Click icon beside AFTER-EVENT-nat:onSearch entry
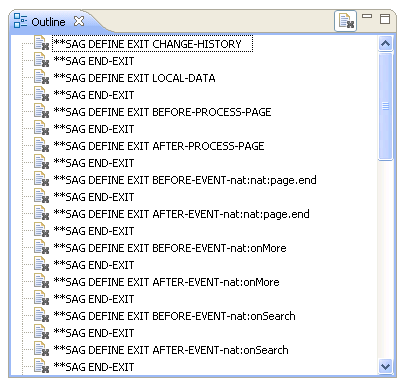This screenshot has height=388, width=408. pyautogui.click(x=42, y=350)
